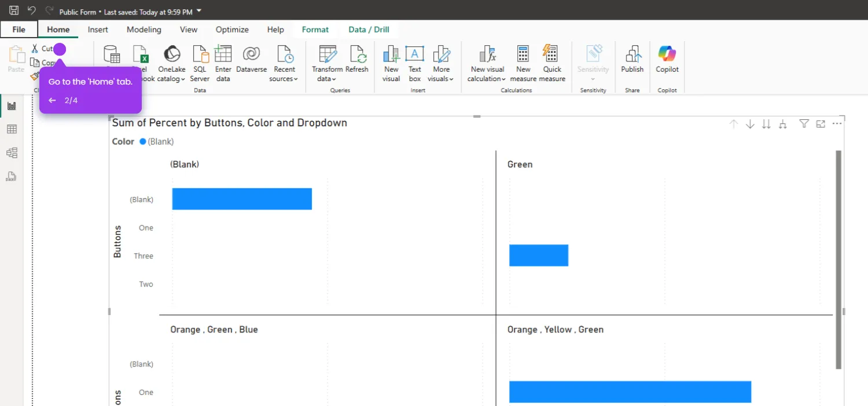Select the One bar in Orange, Yellow, Green panel
868x406 pixels.
(x=630, y=392)
